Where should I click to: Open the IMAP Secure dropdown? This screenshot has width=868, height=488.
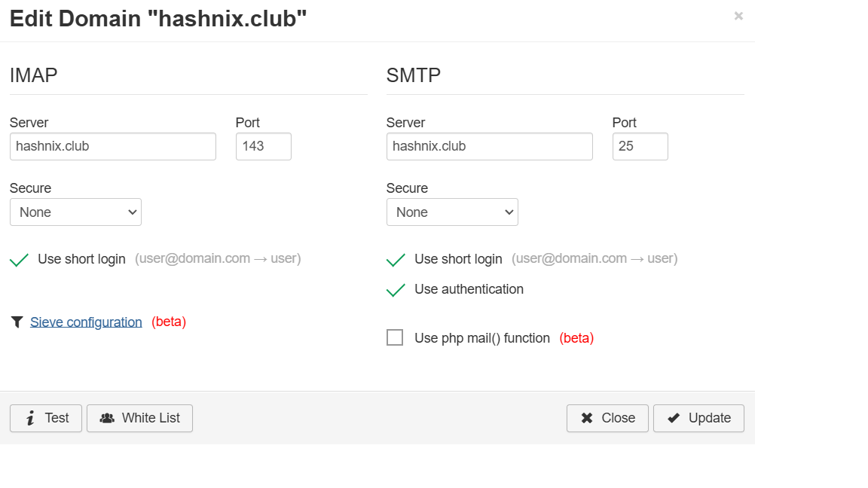pos(75,212)
